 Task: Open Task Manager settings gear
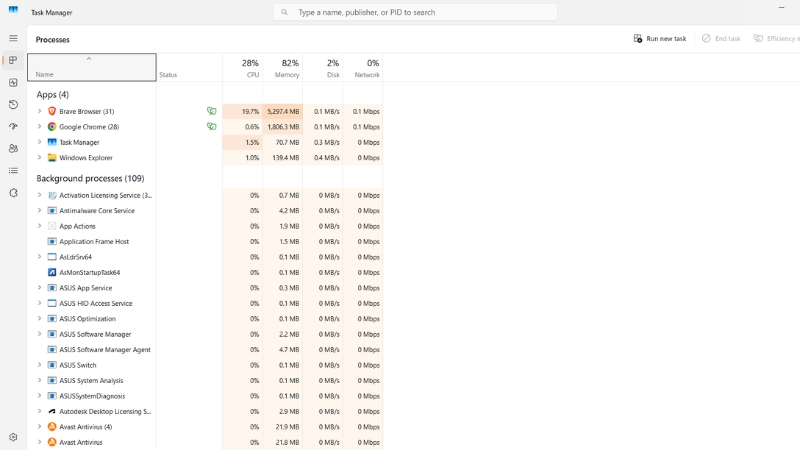[x=13, y=437]
